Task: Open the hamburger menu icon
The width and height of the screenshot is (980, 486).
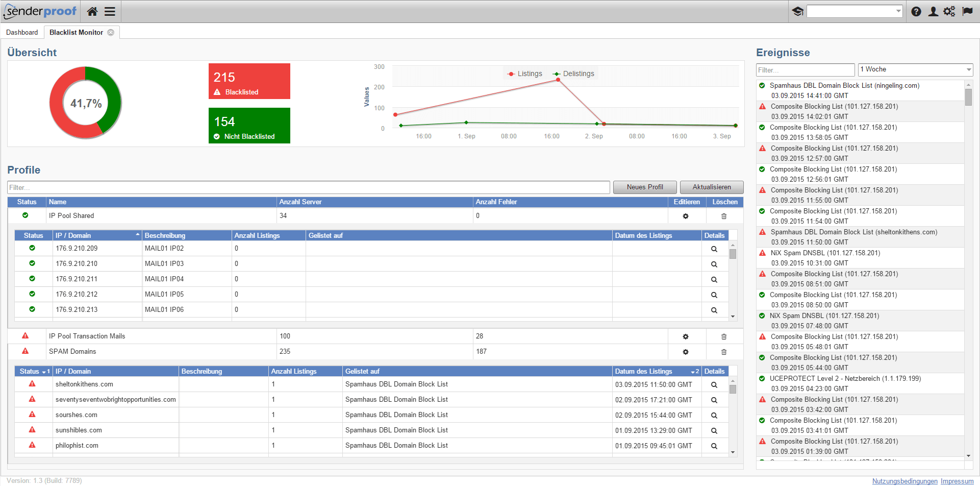Action: [x=110, y=11]
